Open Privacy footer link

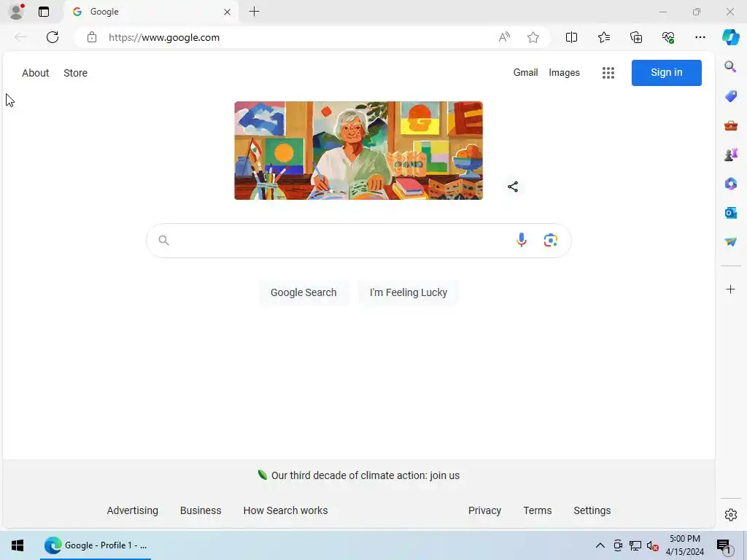pyautogui.click(x=484, y=510)
